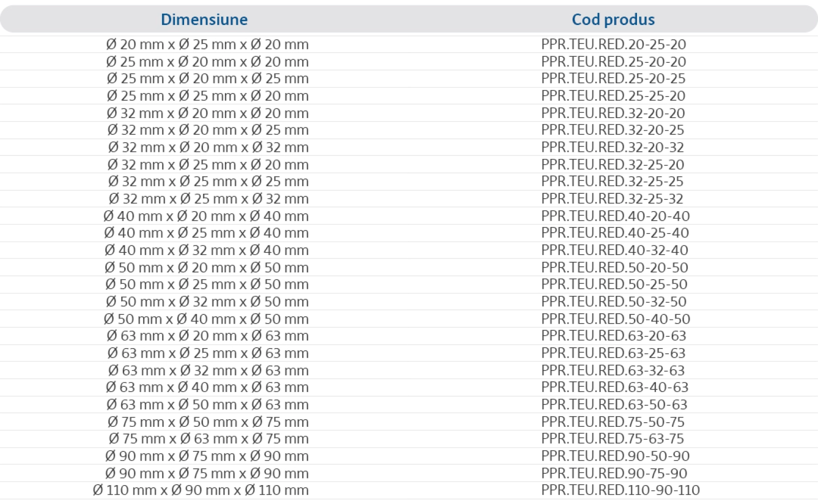Click the Ø 50 mm x Ø 25 mm x Ø 50 mm dimension
Viewport: 818px width, 504px height.
[x=207, y=285]
